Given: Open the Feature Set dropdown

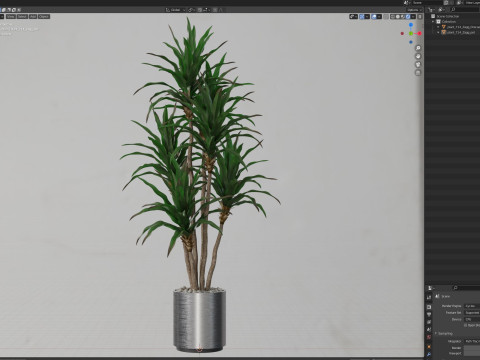Looking at the screenshot, I should (x=472, y=313).
